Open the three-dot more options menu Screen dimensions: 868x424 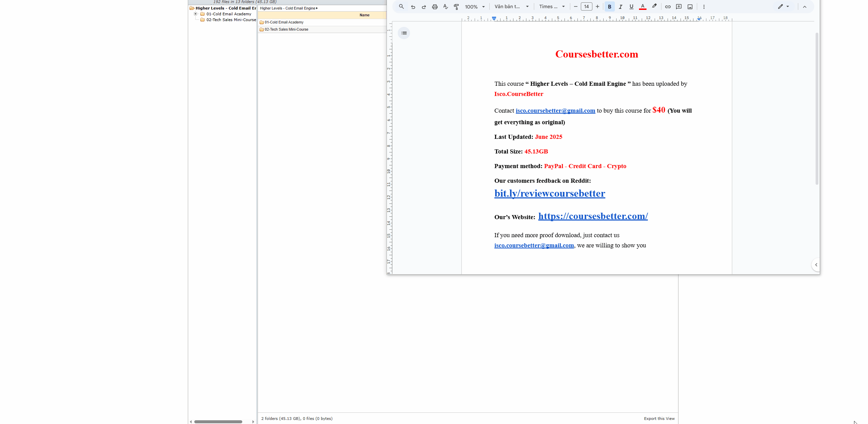704,7
